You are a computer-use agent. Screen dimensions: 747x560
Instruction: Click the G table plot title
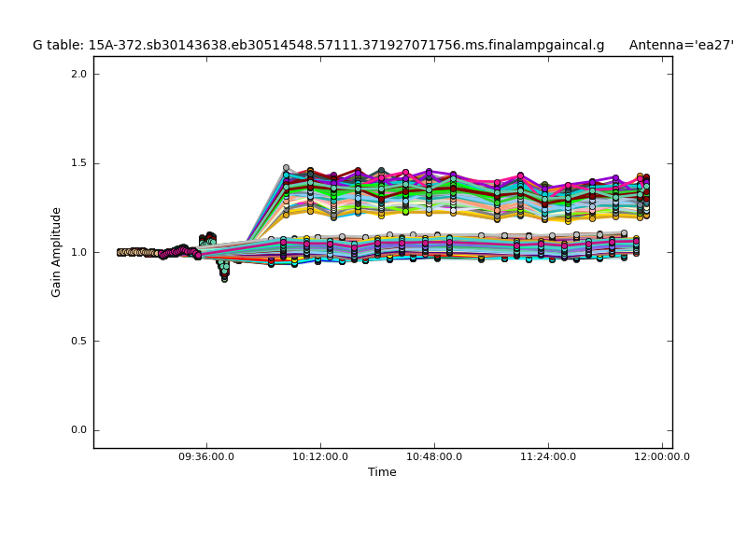pos(317,45)
